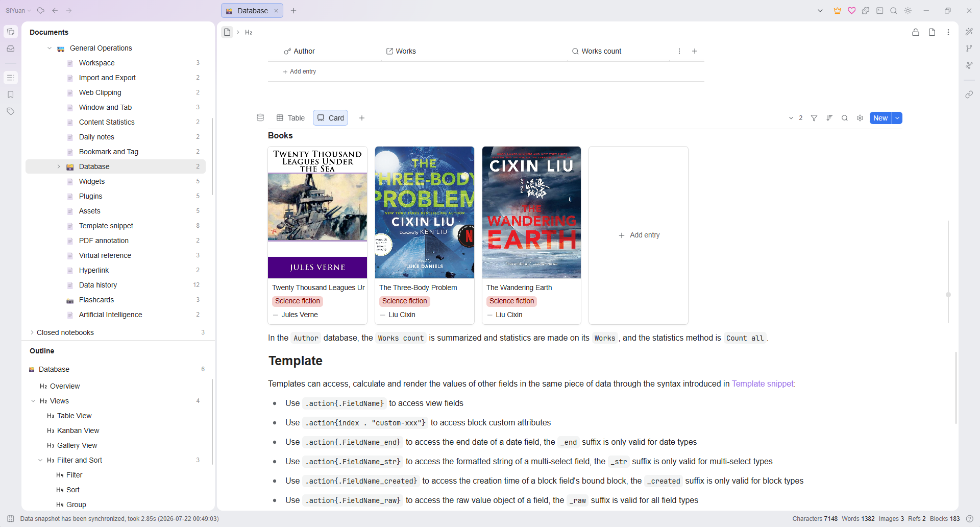Open The Three-Body Problem book cover
The height and width of the screenshot is (527, 980).
(425, 212)
